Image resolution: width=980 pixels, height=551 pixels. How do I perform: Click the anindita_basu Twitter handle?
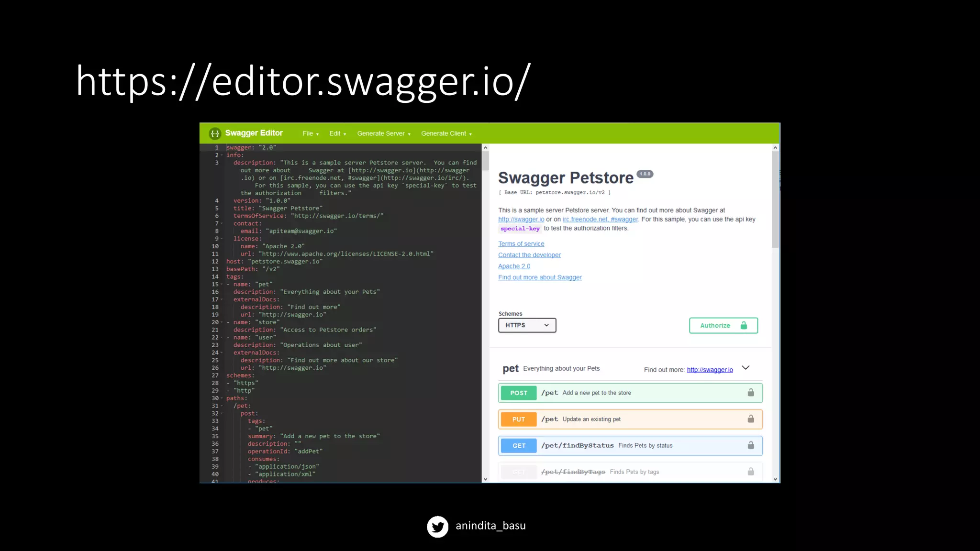[x=490, y=526]
